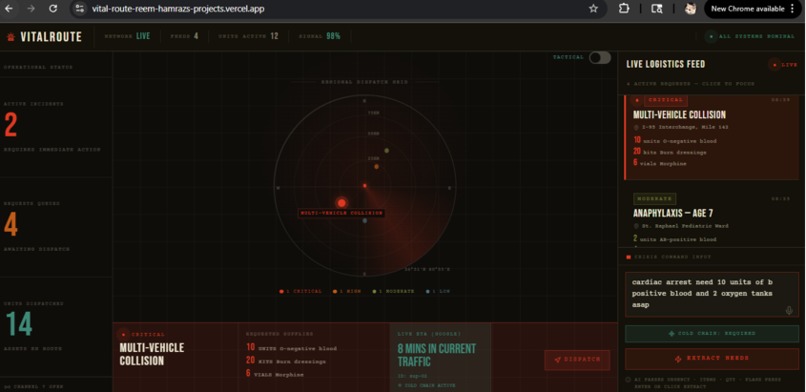The width and height of the screenshot is (806, 392).
Task: Click the Active Incidents count 2
Action: coord(11,126)
